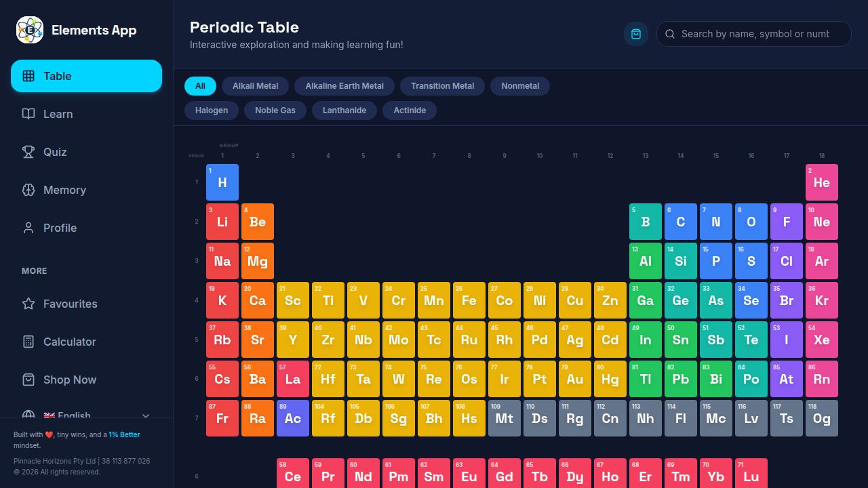Image resolution: width=868 pixels, height=488 pixels.
Task: Navigate to Profile
Action: (x=86, y=228)
